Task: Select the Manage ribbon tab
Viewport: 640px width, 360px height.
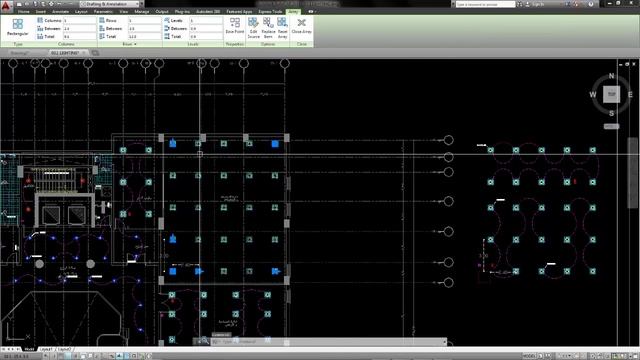Action: 142,12
